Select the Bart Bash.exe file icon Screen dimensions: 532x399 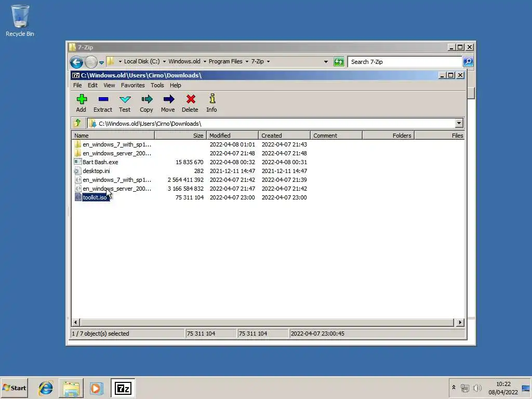pyautogui.click(x=78, y=162)
